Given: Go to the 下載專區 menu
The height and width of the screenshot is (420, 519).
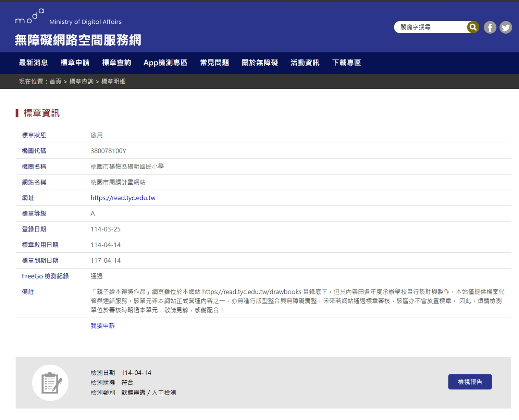Looking at the screenshot, I should (346, 63).
